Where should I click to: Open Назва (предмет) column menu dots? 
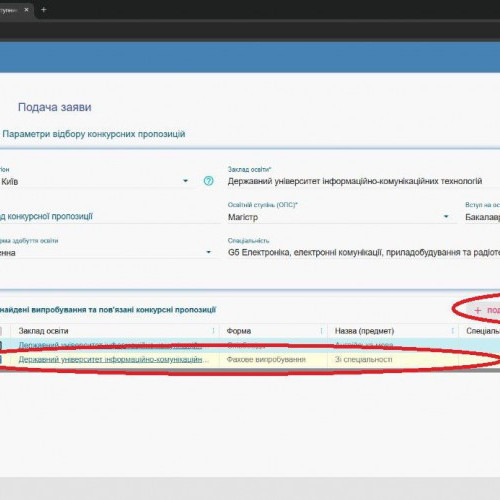pyautogui.click(x=452, y=331)
